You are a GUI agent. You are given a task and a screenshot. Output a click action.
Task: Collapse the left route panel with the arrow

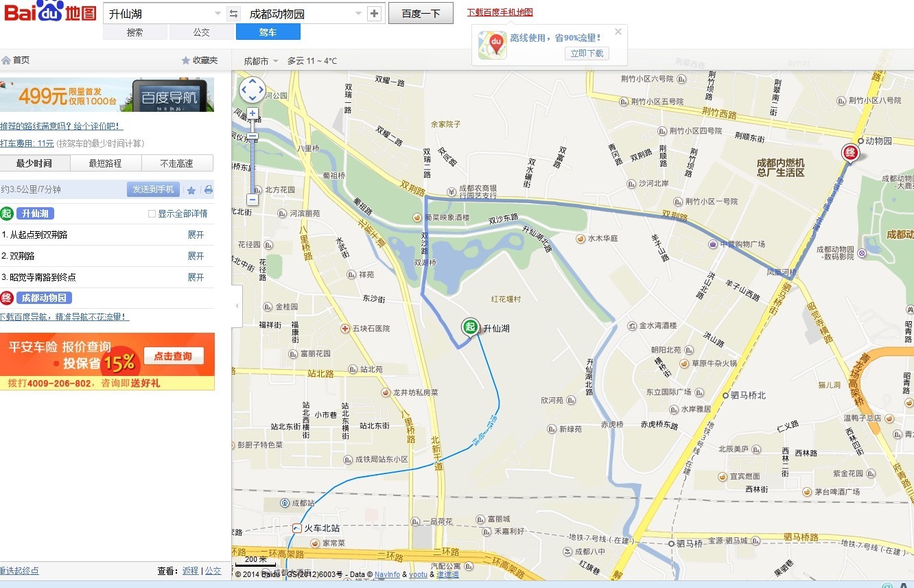(x=237, y=305)
